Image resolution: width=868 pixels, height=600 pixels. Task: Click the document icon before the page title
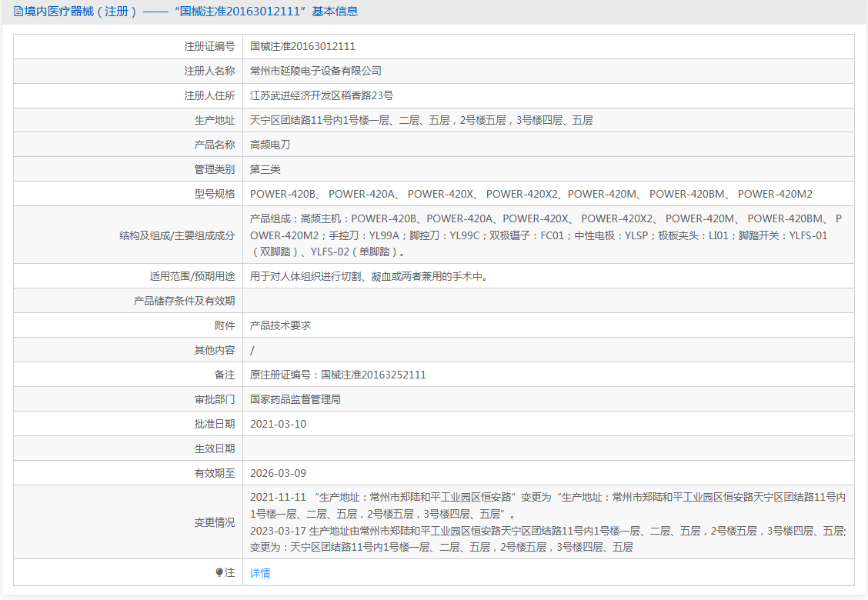pos(18,12)
